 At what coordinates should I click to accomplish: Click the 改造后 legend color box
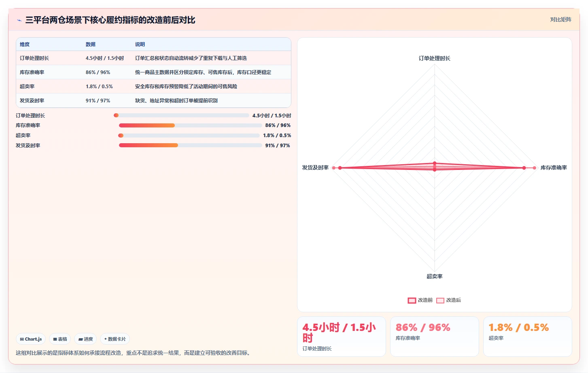[440, 300]
